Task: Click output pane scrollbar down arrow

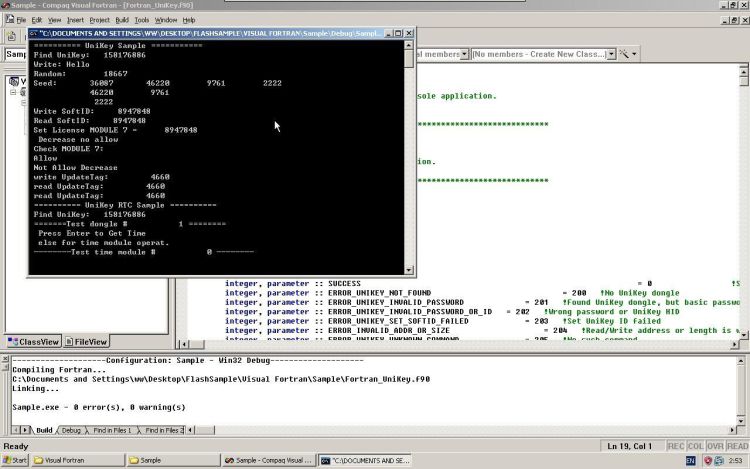Action: (x=741, y=421)
